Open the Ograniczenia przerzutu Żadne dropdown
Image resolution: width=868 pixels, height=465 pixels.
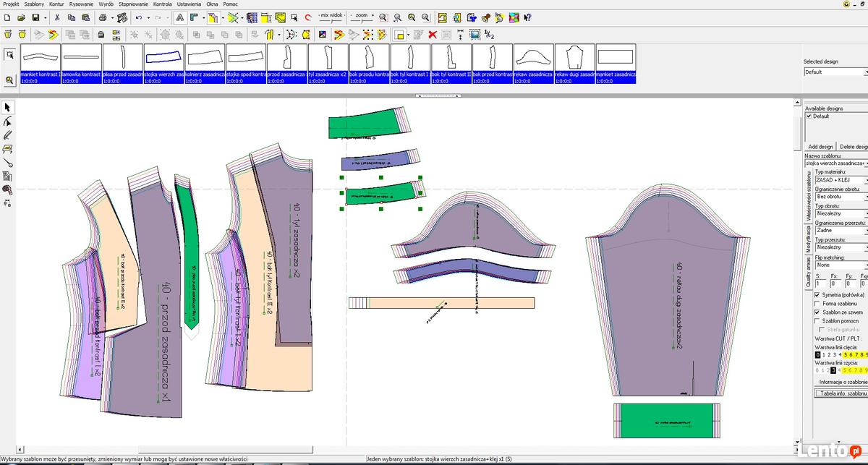841,230
